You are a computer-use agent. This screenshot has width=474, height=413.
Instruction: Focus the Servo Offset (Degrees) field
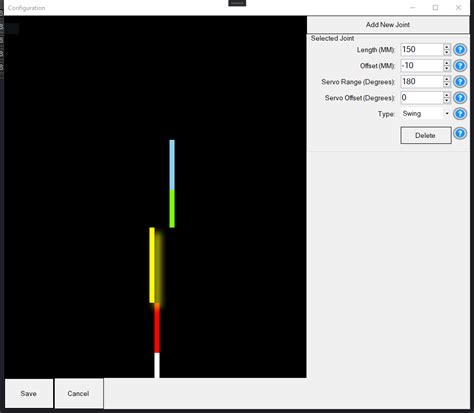422,98
